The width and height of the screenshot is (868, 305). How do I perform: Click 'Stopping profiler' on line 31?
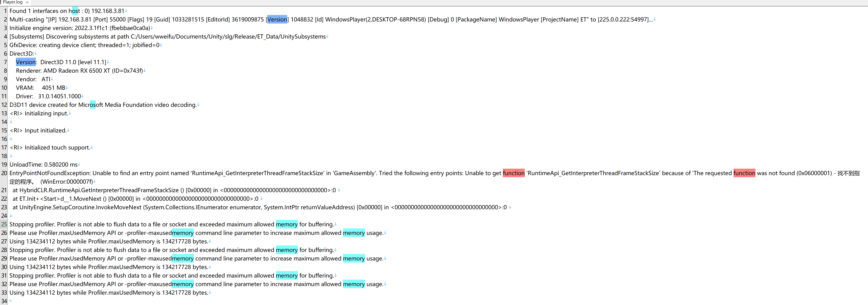(x=32, y=276)
